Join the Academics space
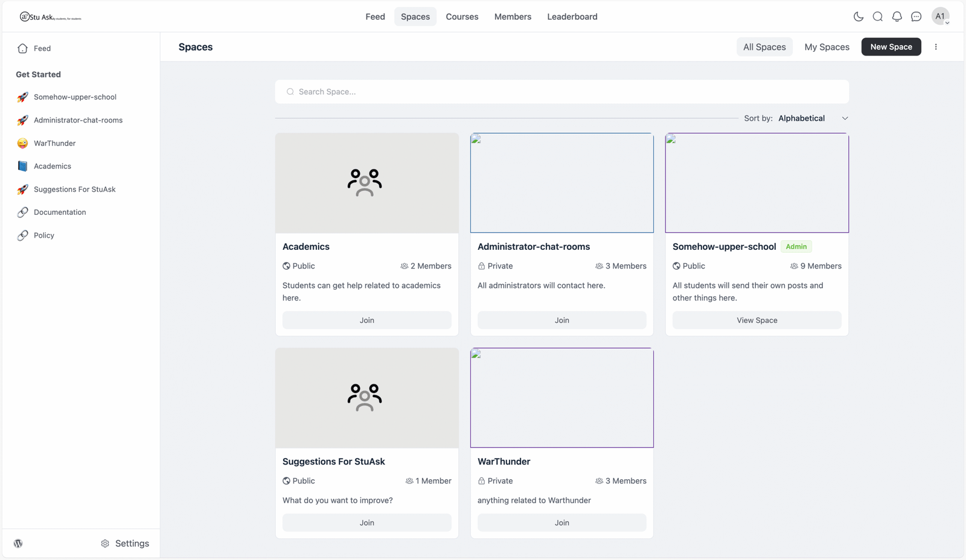This screenshot has width=966, height=560. coord(366,320)
